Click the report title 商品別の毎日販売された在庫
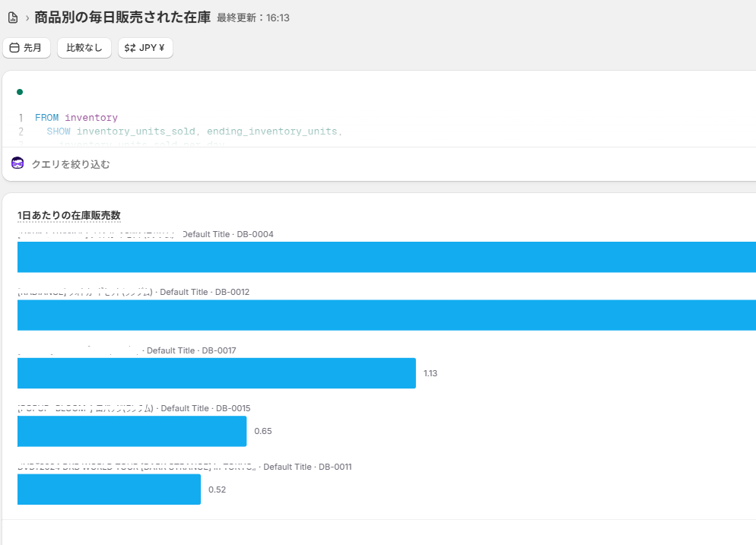 (122, 17)
